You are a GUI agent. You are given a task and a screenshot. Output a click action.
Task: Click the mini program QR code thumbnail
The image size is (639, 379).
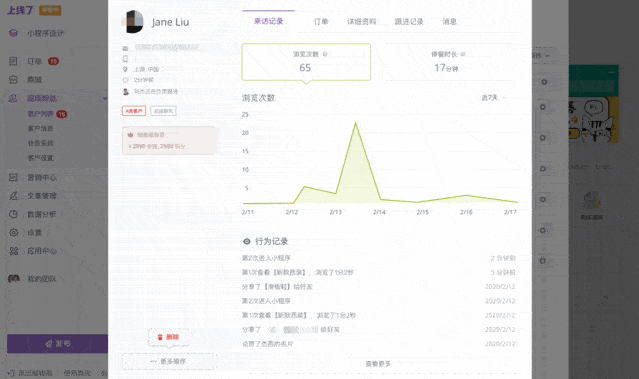[x=592, y=200]
